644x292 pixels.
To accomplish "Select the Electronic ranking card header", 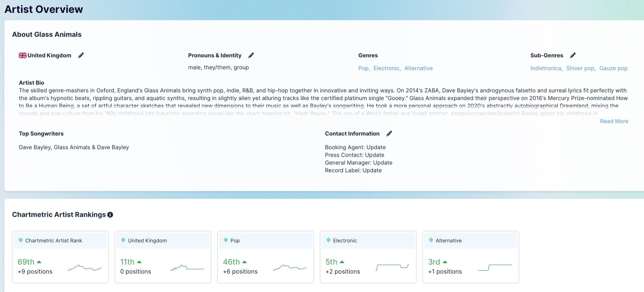I will 368,240.
